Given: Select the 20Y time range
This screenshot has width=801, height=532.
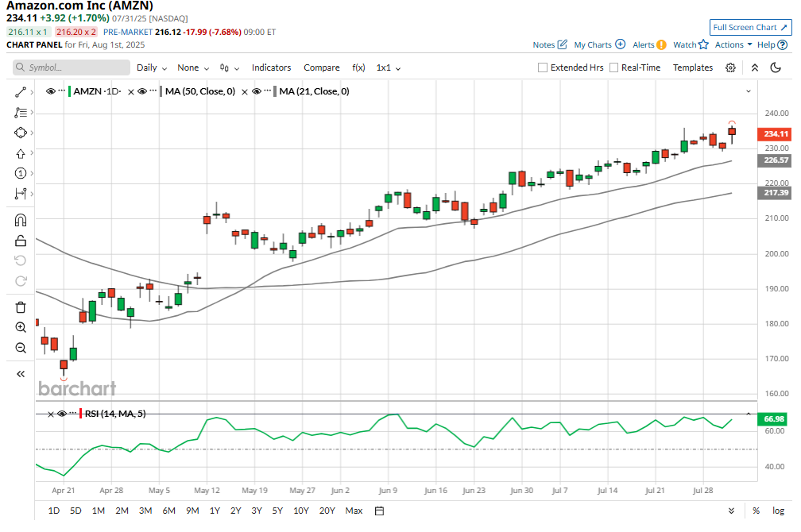Looking at the screenshot, I should point(327,511).
